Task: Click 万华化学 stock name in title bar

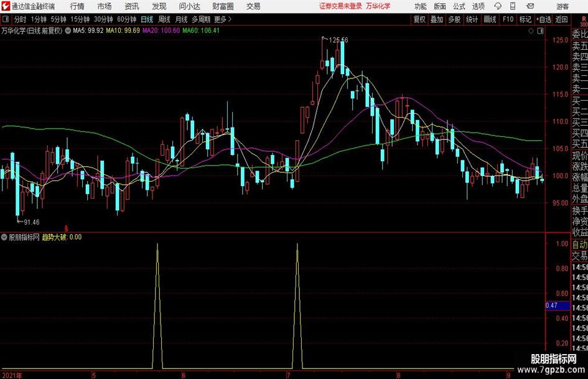Action: point(378,6)
